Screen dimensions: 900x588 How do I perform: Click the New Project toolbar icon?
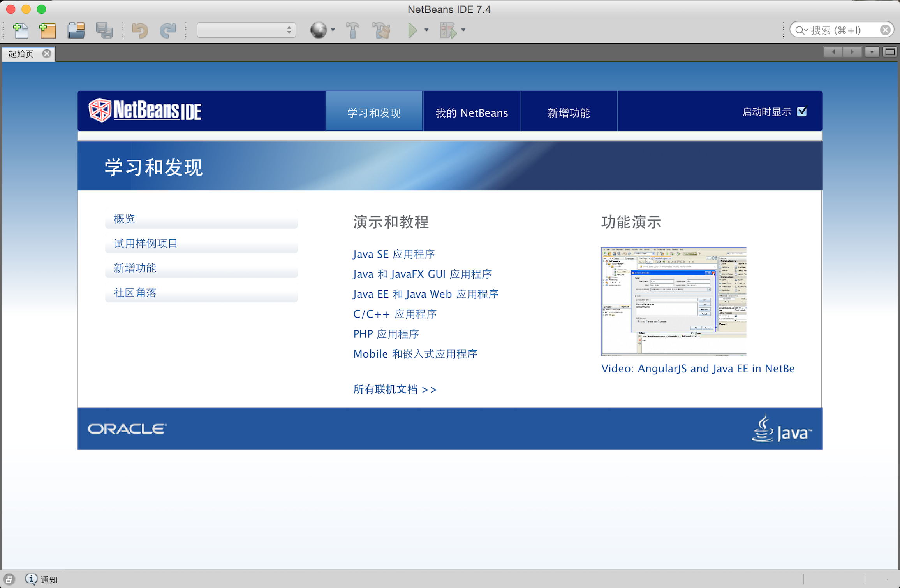coord(48,30)
